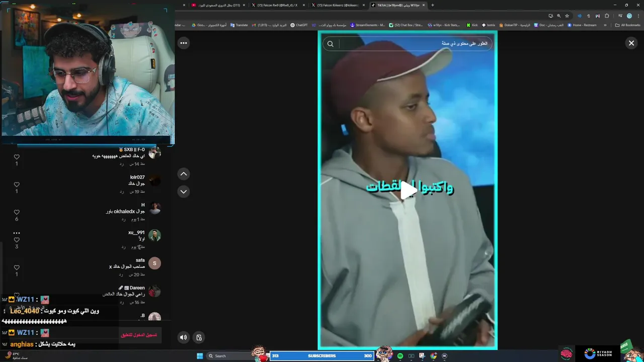
Task: Go to previous video with up arrow
Action: point(184,174)
